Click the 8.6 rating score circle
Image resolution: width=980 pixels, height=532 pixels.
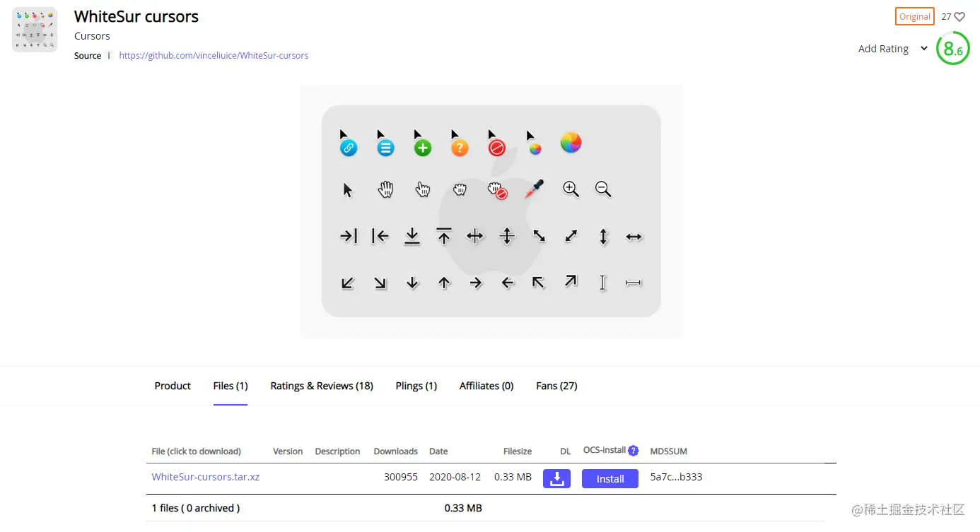pyautogui.click(x=952, y=49)
